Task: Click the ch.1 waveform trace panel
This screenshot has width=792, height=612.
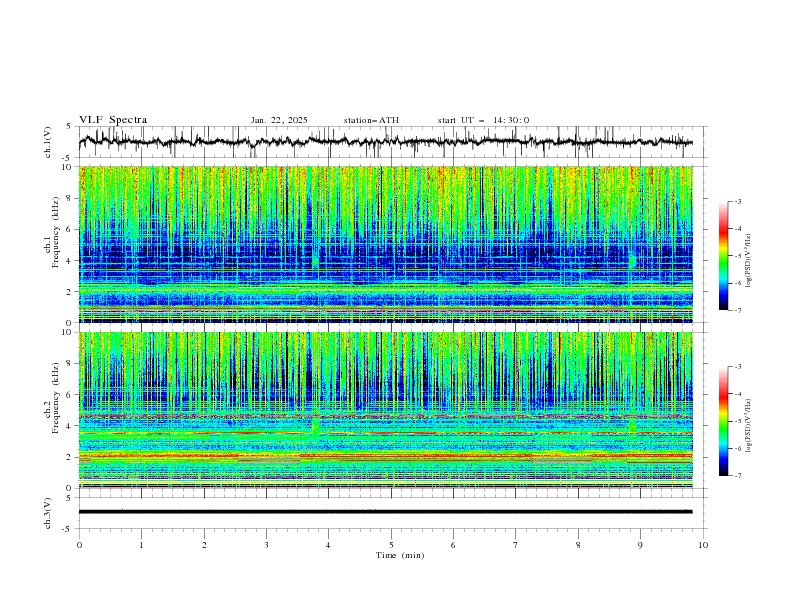Action: pos(392,142)
